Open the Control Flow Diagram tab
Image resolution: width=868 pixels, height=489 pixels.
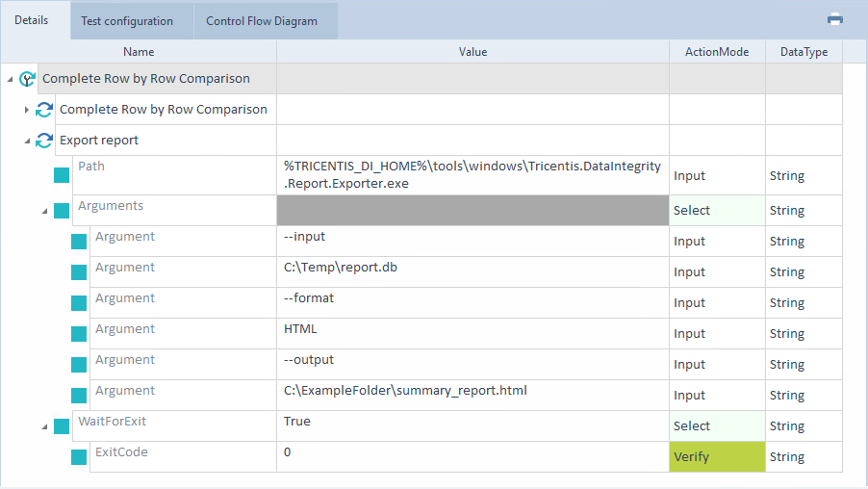[262, 21]
